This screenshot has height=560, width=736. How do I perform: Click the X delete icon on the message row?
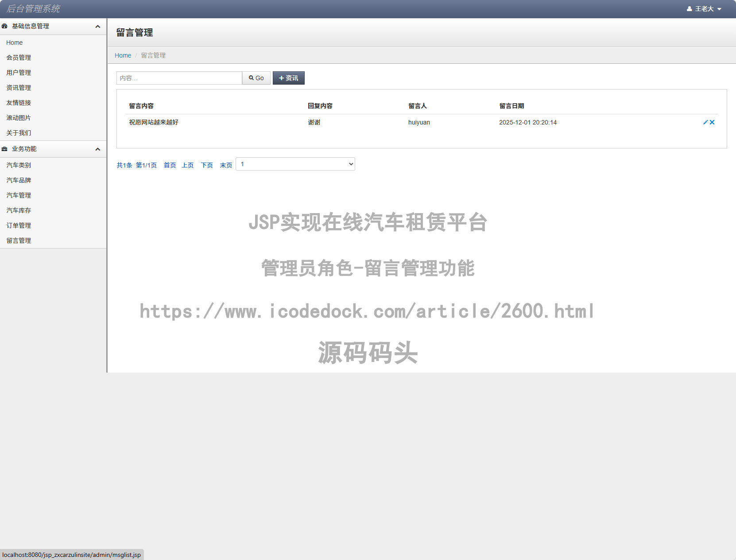(712, 122)
